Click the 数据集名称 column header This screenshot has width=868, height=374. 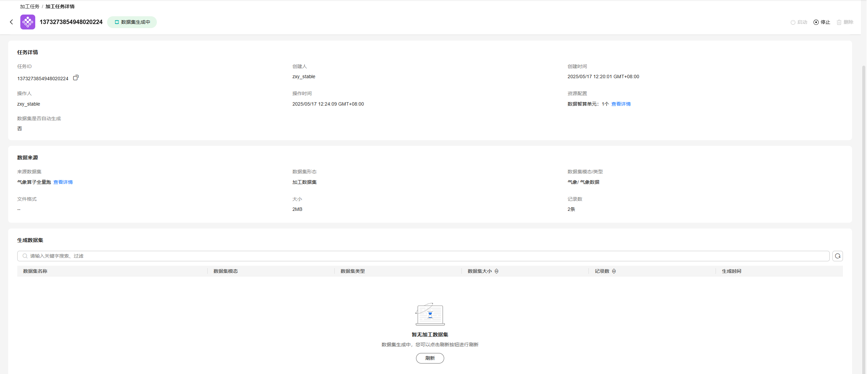[35, 271]
